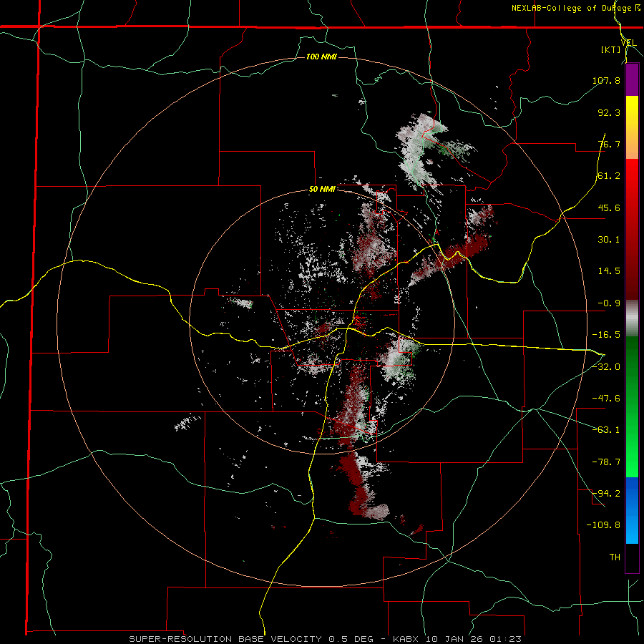The image size is (644, 644).
Task: Click the 61.2 velocity scale value
Action: pos(609,176)
